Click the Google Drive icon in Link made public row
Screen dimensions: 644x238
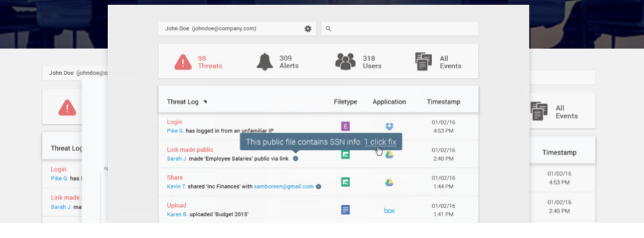(x=389, y=154)
